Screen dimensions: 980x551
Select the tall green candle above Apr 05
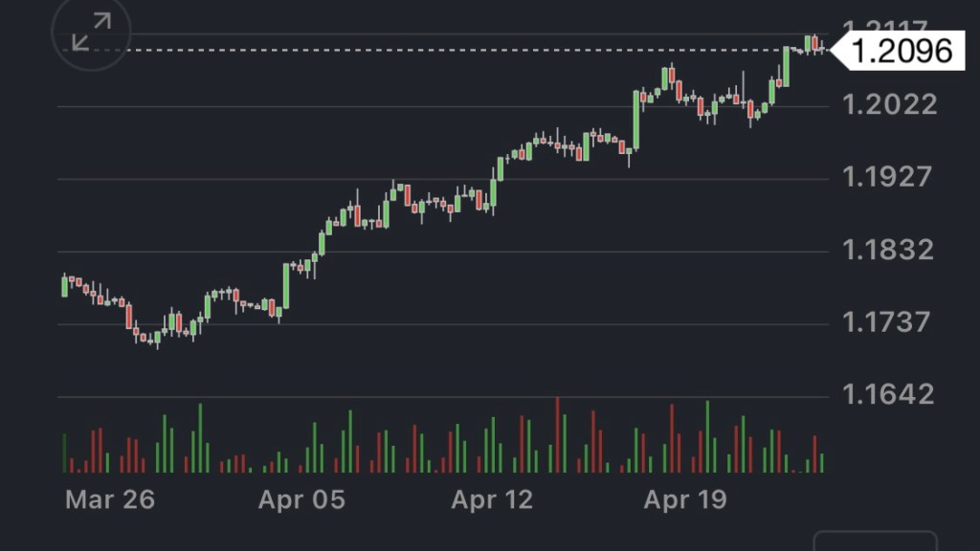286,285
